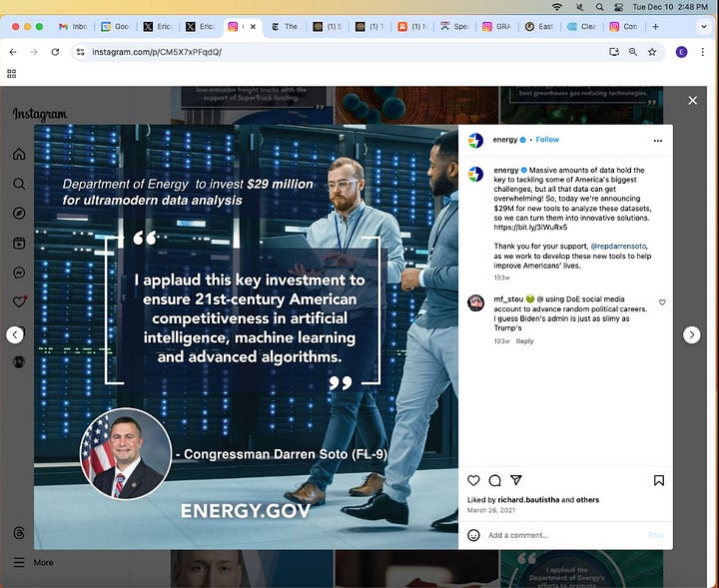The height and width of the screenshot is (588, 719).
Task: Open the Reels icon in sidebar
Action: click(x=19, y=243)
